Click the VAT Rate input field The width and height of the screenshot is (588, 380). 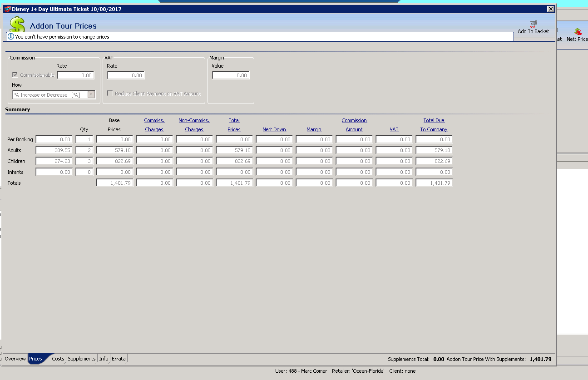(126, 75)
